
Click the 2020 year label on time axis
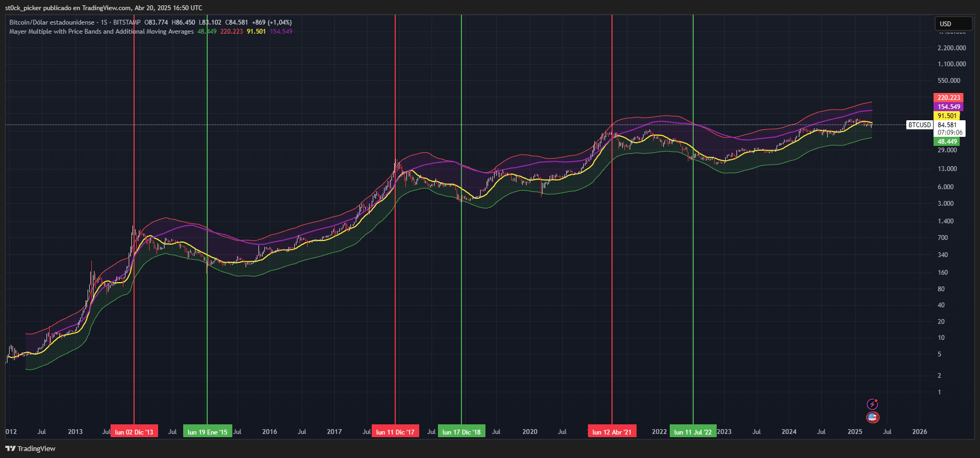[x=530, y=432]
